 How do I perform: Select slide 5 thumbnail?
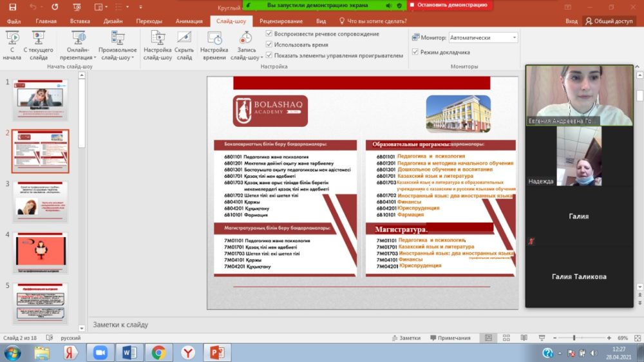(x=40, y=303)
